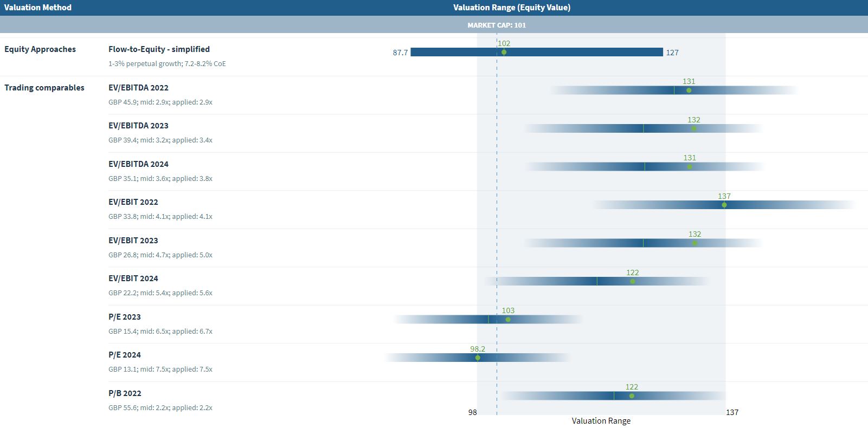The height and width of the screenshot is (428, 868).
Task: Select the 103 dot on P/E 2023 bar
Action: [508, 320]
